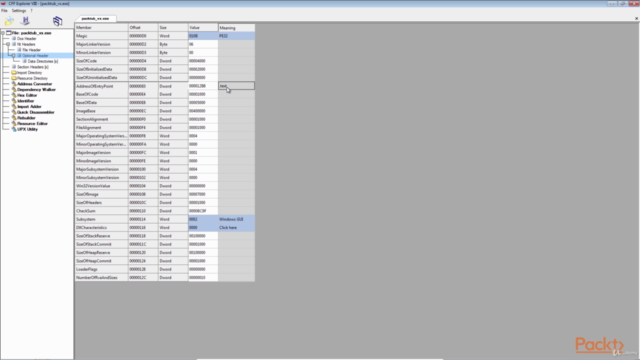Close the open document tab with X

coord(636,18)
